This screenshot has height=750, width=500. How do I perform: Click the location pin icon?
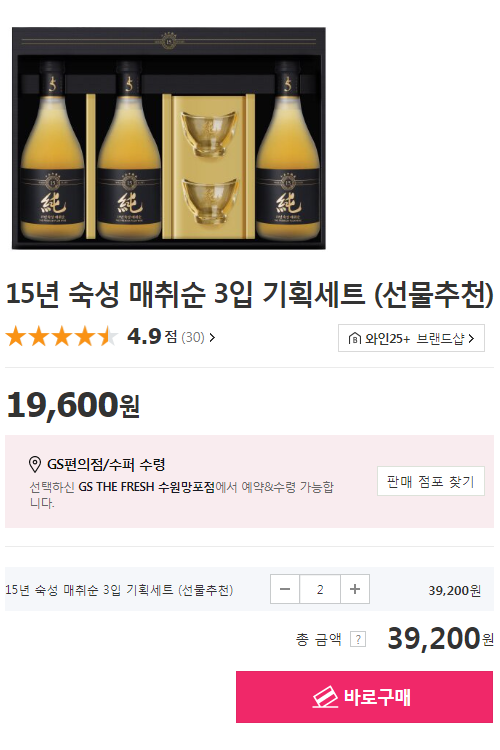pos(34,464)
